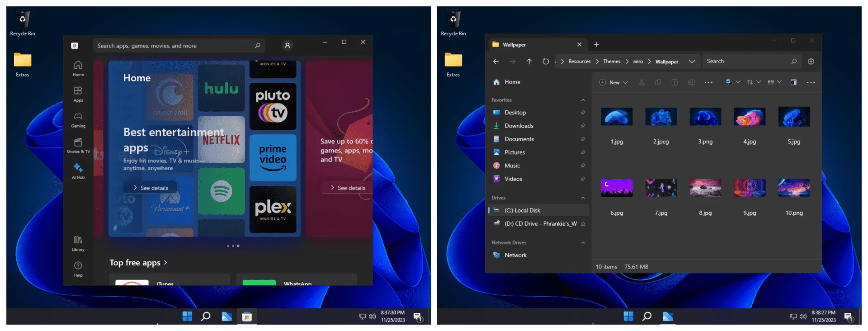868x331 pixels.
Task: Open Library in the Store sidebar
Action: pyautogui.click(x=78, y=244)
